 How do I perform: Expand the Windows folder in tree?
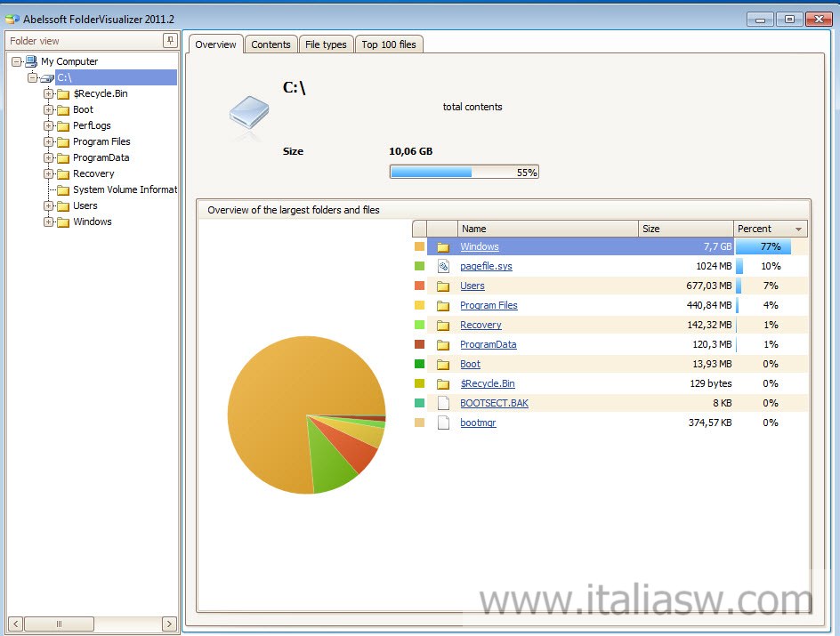pos(49,222)
